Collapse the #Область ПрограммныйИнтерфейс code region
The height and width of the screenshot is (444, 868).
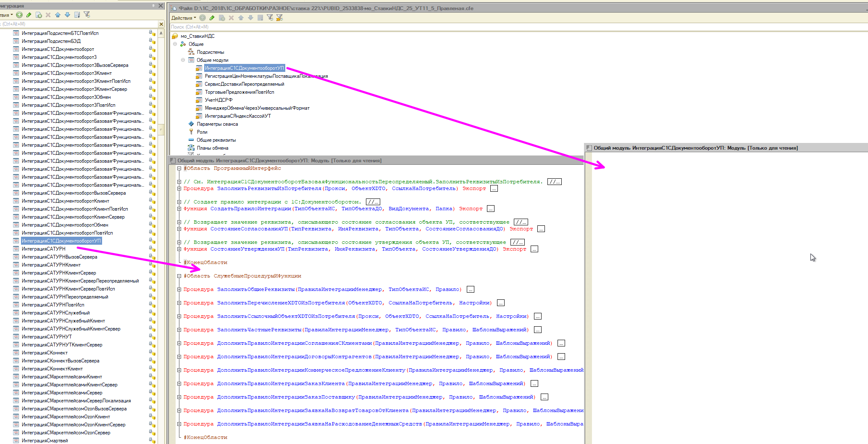click(x=179, y=168)
